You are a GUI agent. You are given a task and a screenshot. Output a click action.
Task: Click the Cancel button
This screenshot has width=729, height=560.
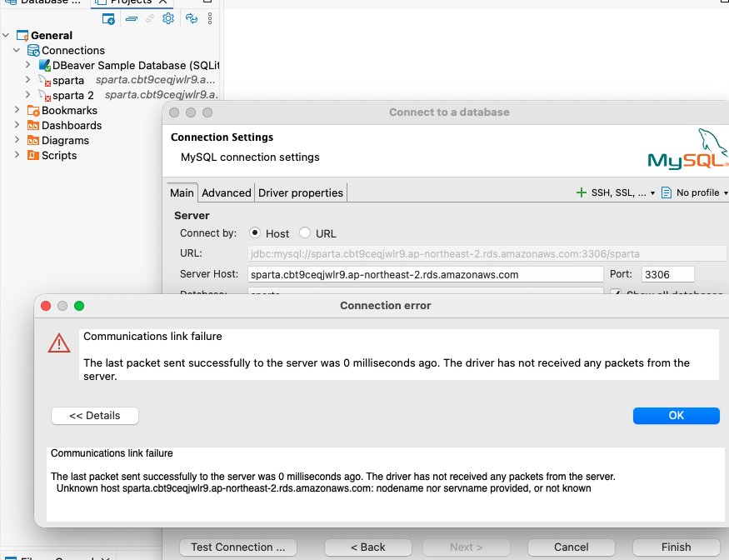point(571,547)
